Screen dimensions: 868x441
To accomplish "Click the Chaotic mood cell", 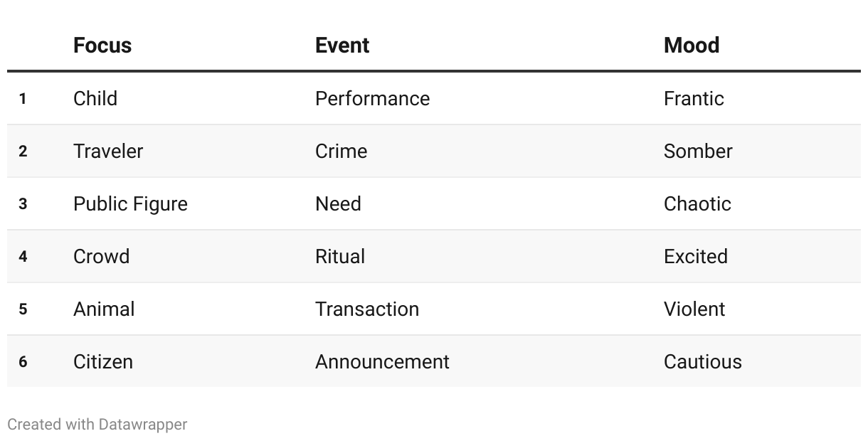I will point(697,203).
